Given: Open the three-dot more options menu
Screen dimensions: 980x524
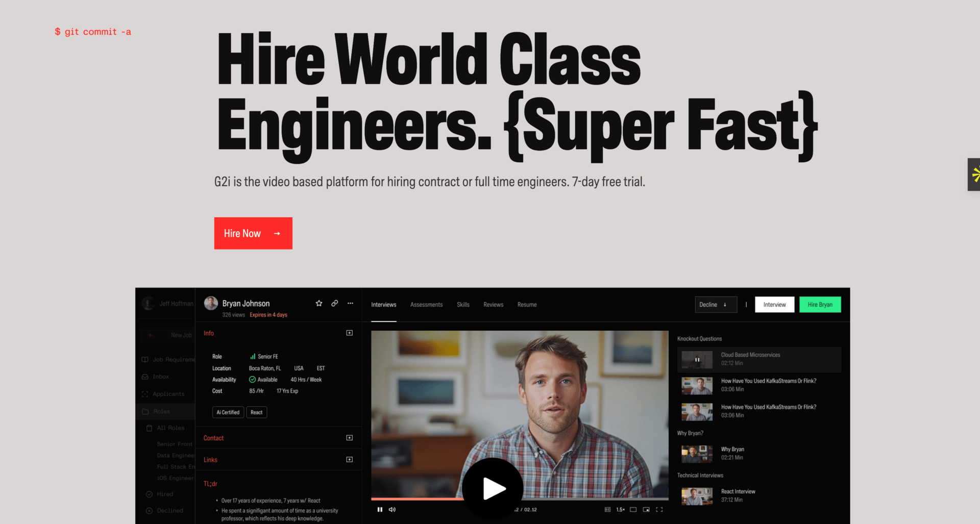Looking at the screenshot, I should 350,303.
